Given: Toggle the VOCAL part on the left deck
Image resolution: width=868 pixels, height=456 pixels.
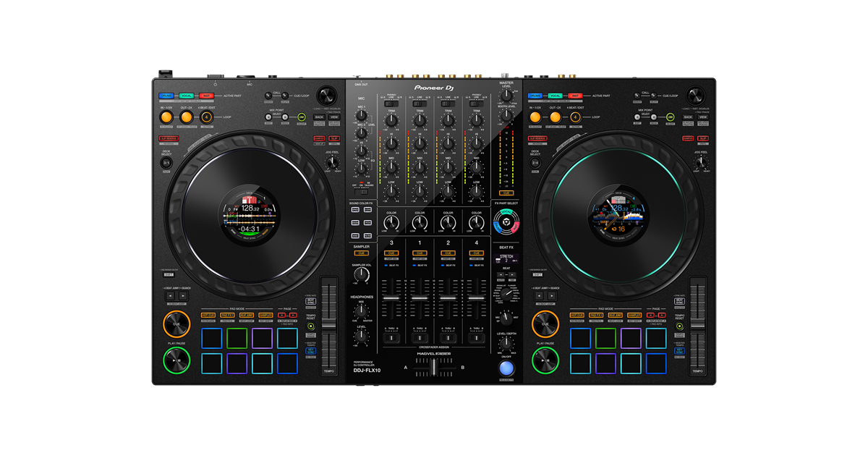Looking at the screenshot, I should click(187, 96).
